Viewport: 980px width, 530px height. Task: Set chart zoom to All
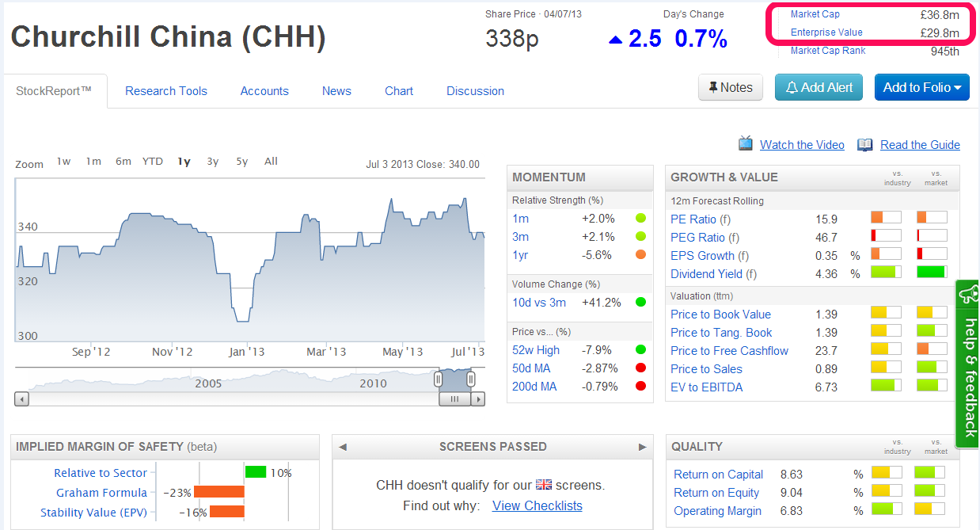[271, 162]
